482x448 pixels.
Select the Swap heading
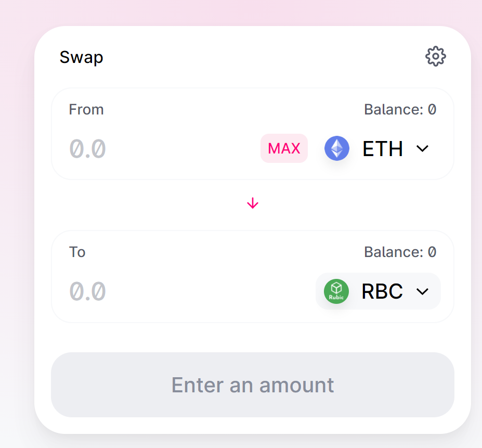(x=81, y=58)
